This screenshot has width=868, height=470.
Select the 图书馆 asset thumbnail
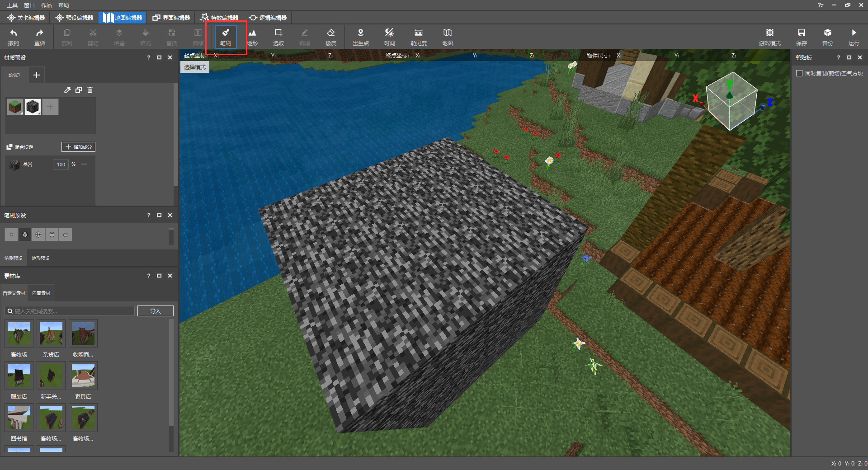coord(19,418)
